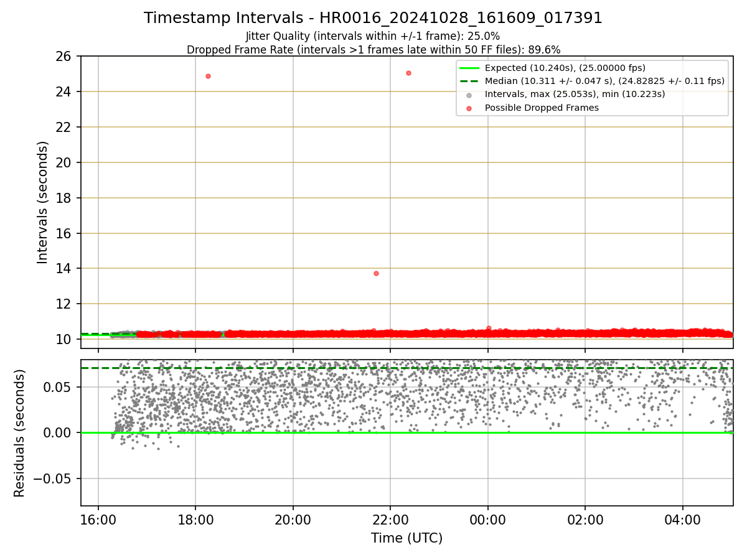The height and width of the screenshot is (560, 747).
Task: Click the 'Jitter Quality' subtitle line
Action: (x=373, y=36)
